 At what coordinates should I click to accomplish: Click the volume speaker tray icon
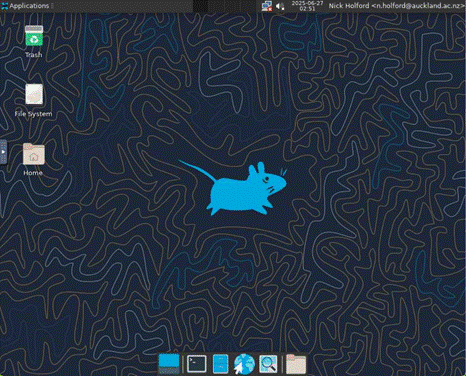pyautogui.click(x=280, y=6)
